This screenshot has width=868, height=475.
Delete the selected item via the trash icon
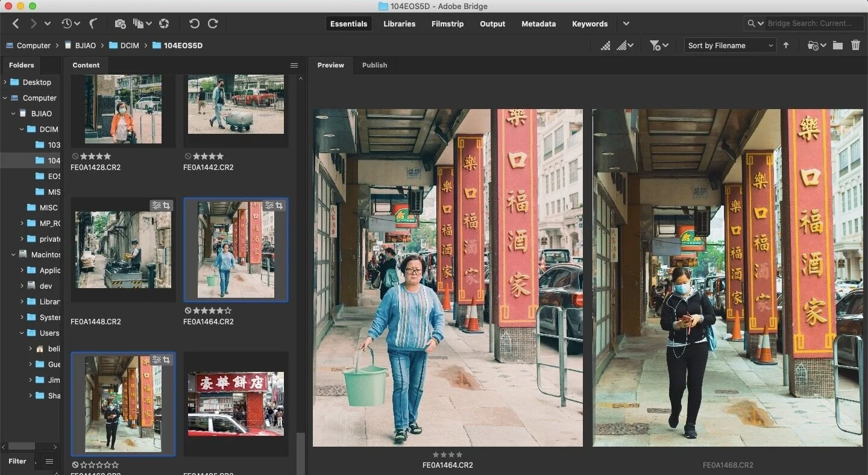[857, 45]
